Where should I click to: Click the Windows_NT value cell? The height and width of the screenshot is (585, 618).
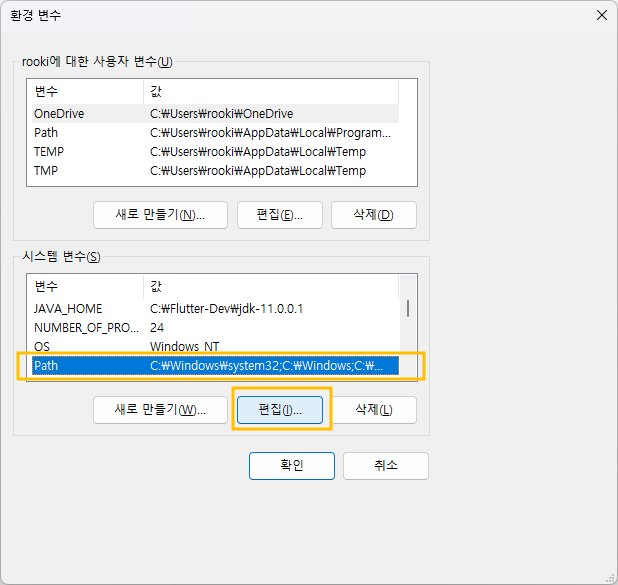click(184, 347)
